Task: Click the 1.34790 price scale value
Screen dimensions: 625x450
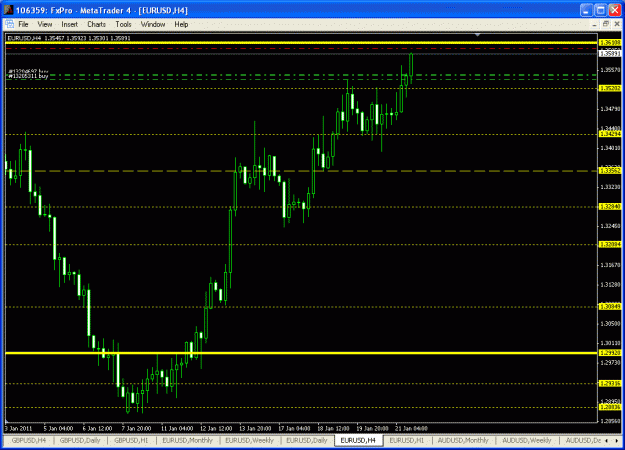Action: [x=610, y=109]
